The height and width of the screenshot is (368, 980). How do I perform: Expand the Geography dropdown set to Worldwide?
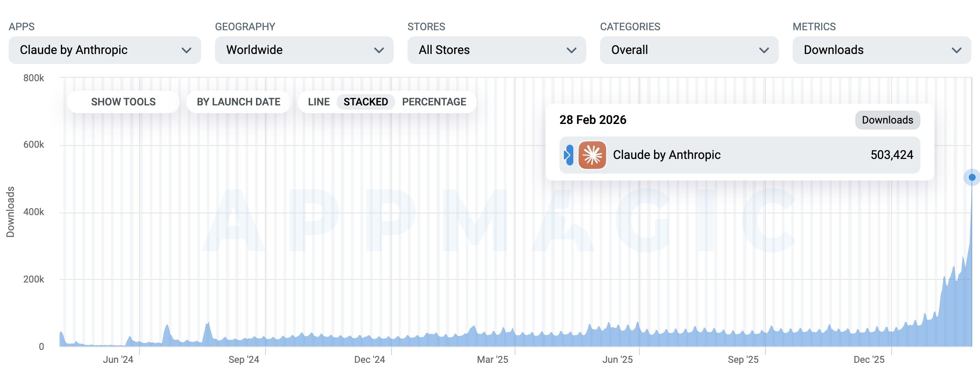304,50
